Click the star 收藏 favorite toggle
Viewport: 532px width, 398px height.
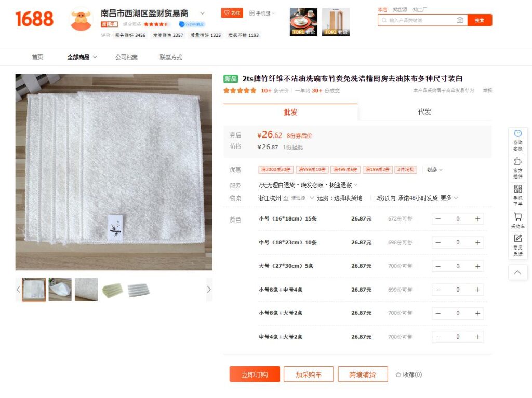(409, 375)
